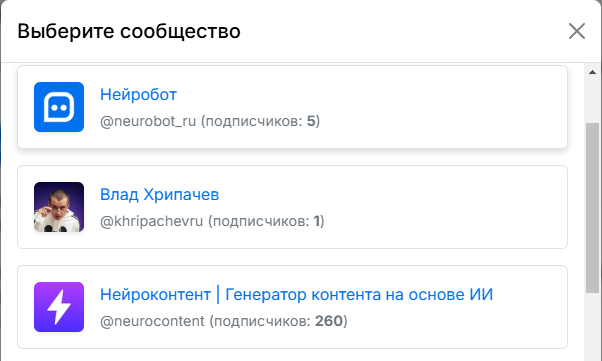Screen dimensions: 602x361
Task: Click the purple lightning bolt Нейроконтент icon
Action: click(59, 307)
